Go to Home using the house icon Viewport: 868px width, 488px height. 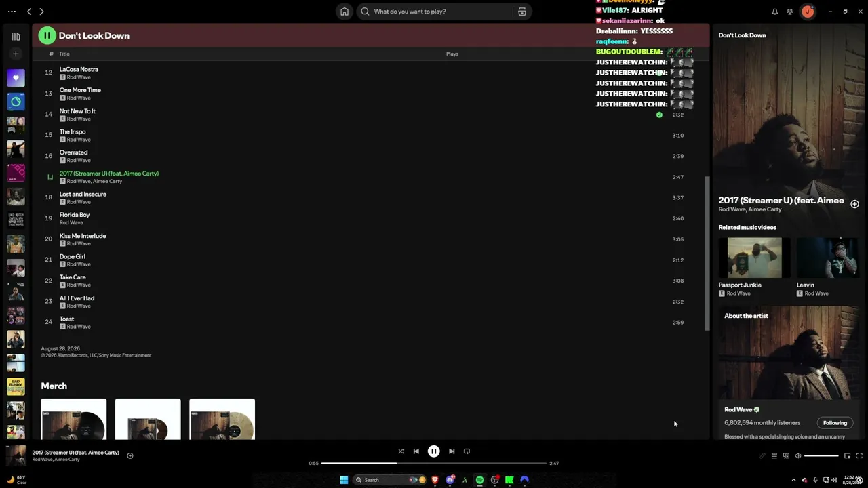[344, 12]
